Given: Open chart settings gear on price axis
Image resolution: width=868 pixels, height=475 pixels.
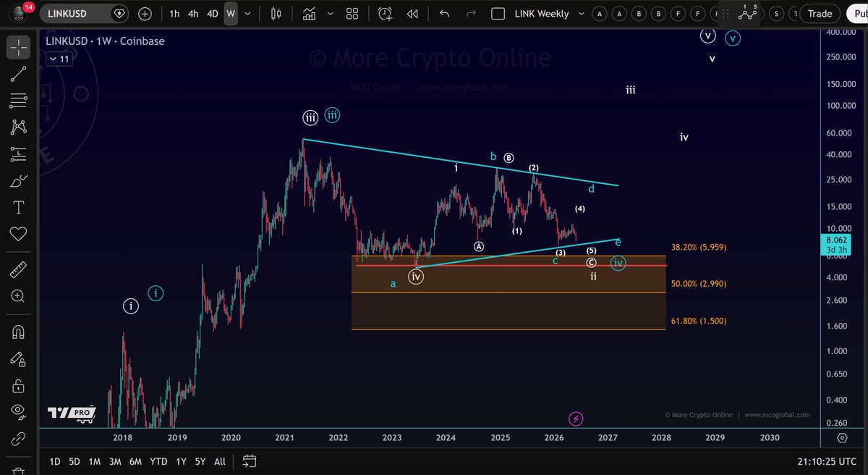Looking at the screenshot, I should click(x=843, y=438).
